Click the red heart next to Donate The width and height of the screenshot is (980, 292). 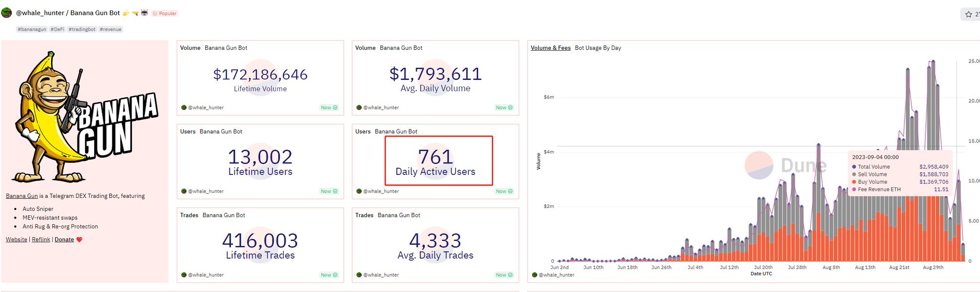[79, 239]
